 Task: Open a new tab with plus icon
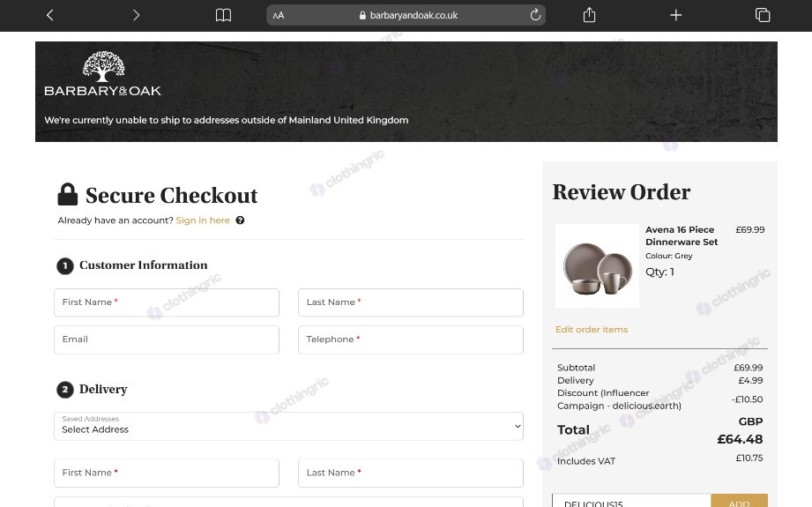click(676, 15)
